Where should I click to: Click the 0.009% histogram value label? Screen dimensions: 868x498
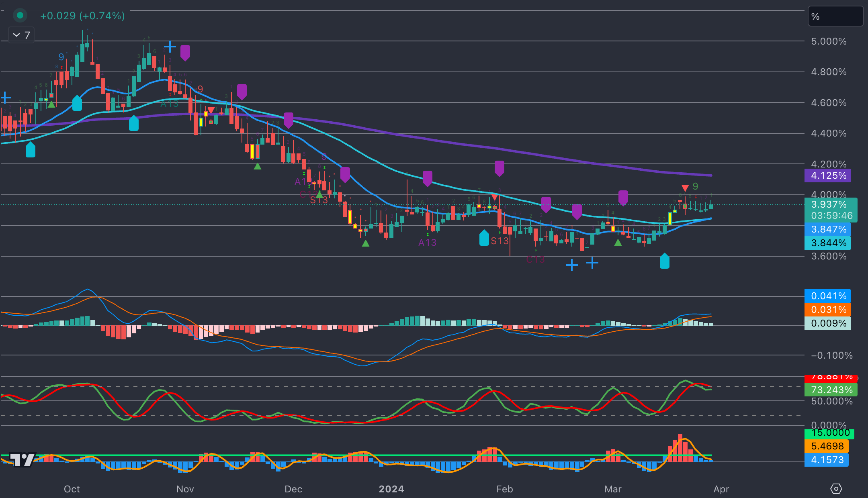coord(828,323)
